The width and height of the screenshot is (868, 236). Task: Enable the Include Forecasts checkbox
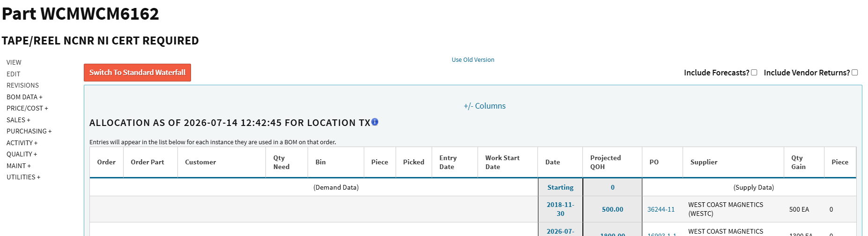pyautogui.click(x=754, y=73)
